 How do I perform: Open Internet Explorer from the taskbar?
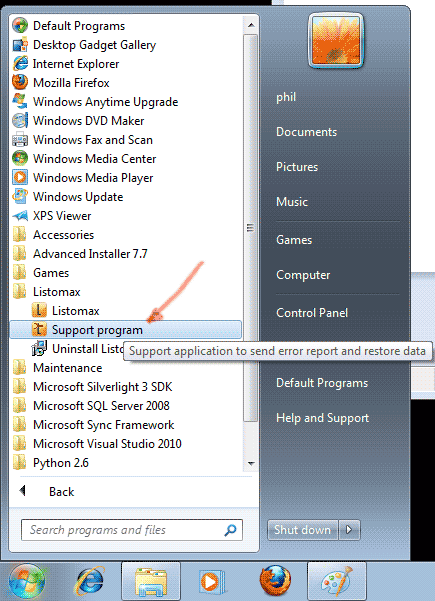point(90,582)
